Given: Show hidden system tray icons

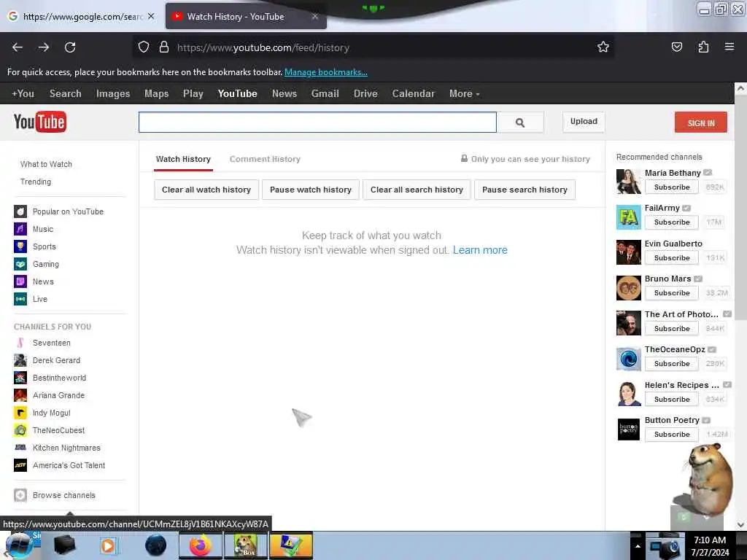Looking at the screenshot, I should coord(638,545).
